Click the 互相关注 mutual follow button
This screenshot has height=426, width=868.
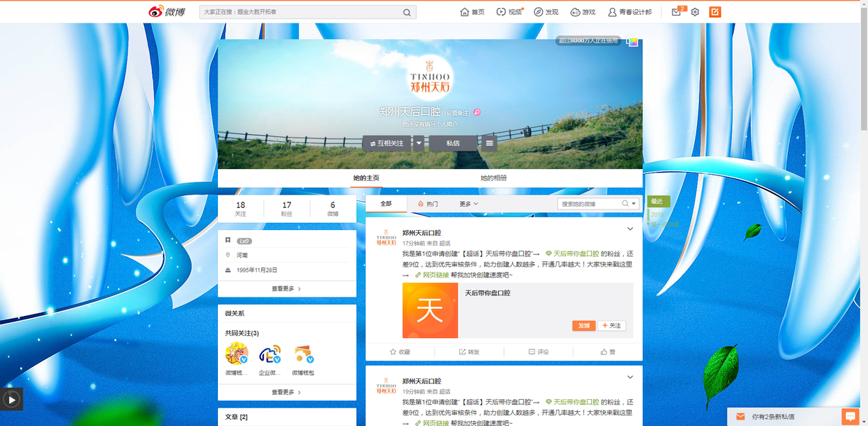[387, 143]
